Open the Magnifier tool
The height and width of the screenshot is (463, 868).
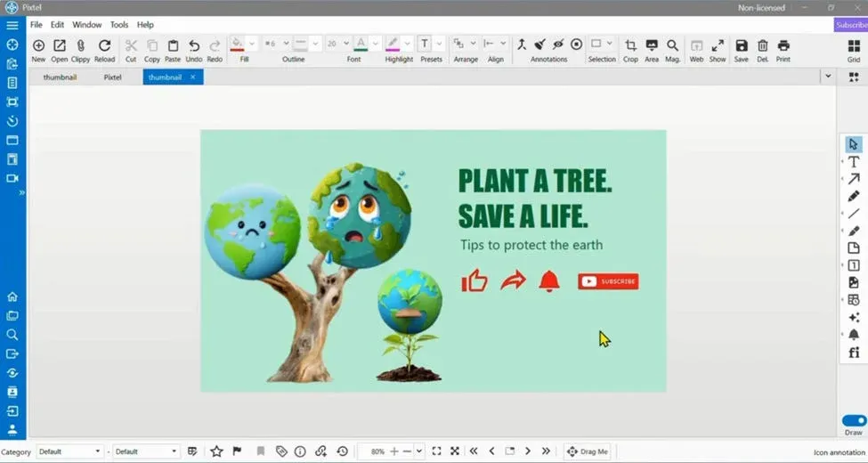[x=672, y=45]
